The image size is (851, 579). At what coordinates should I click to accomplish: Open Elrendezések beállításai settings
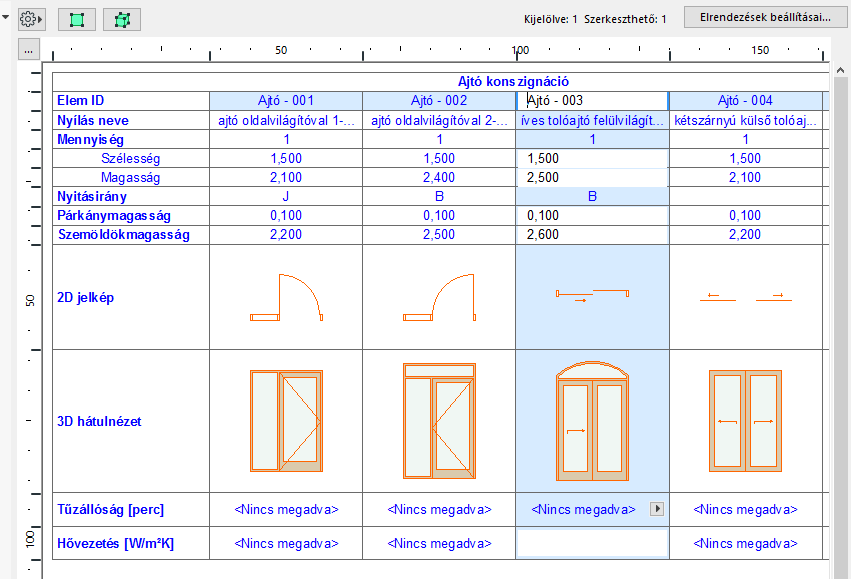click(759, 18)
